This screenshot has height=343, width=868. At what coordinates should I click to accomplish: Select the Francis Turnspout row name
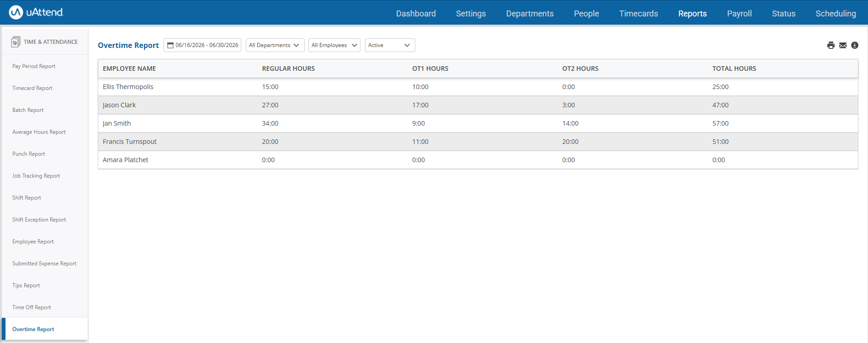click(130, 142)
